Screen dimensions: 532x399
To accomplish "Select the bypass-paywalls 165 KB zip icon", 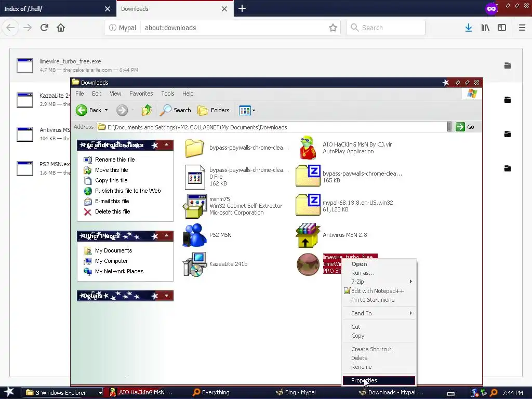I will tap(308, 176).
